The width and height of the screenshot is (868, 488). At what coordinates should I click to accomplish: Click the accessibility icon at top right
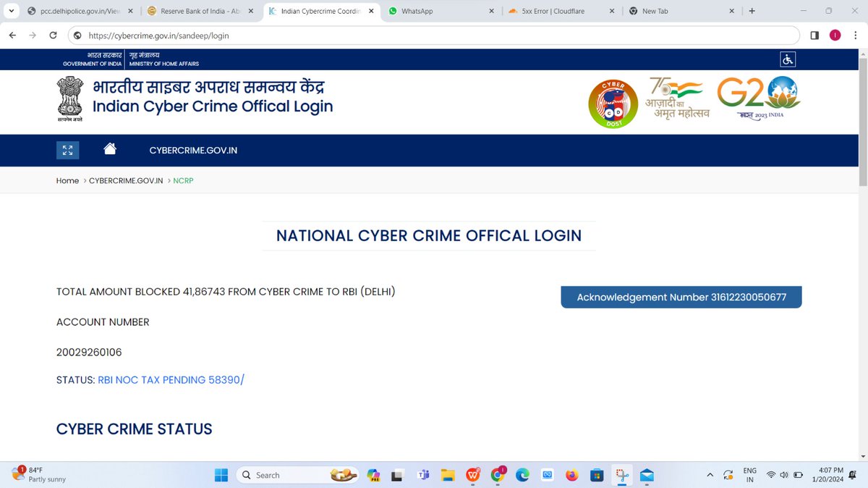coord(788,59)
